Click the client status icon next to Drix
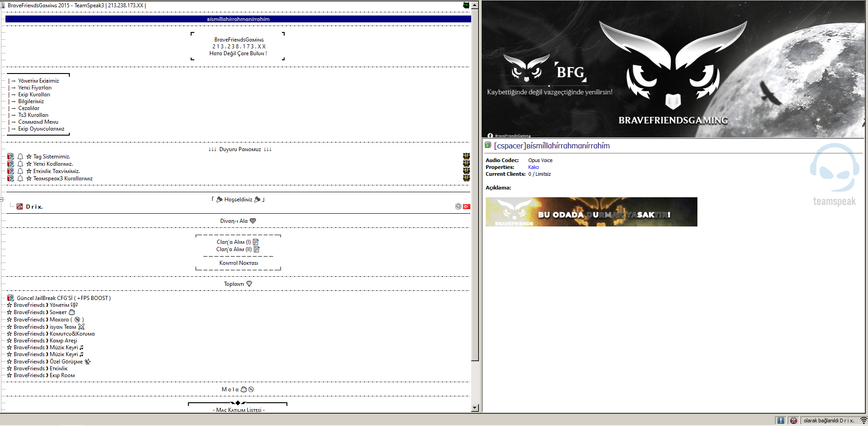Image resolution: width=868 pixels, height=426 pixels. click(20, 207)
